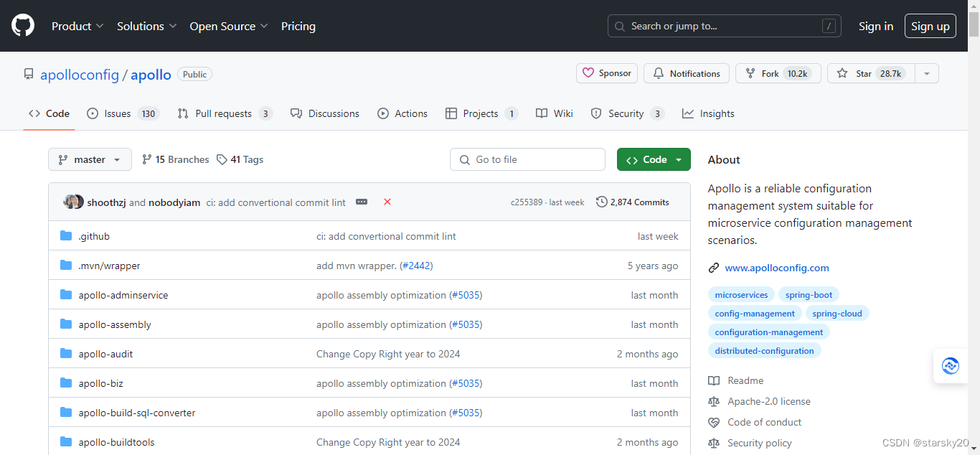Open the apollo-assembly folder
Image resolution: width=980 pixels, height=455 pixels.
click(x=115, y=324)
